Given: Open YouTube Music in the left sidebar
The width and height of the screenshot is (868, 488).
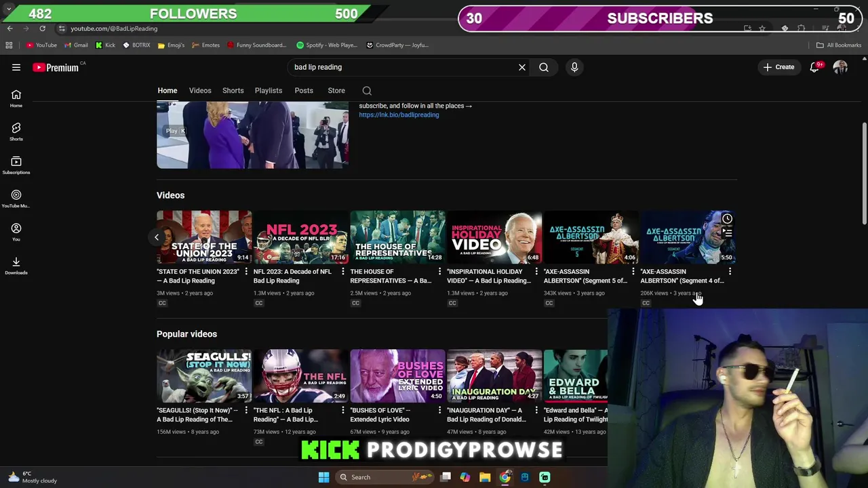Looking at the screenshot, I should 16,199.
